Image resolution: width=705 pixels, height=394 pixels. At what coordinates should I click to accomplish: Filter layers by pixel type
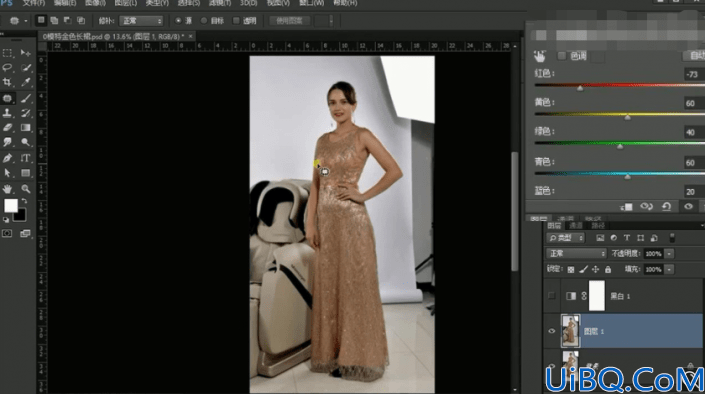click(x=600, y=238)
